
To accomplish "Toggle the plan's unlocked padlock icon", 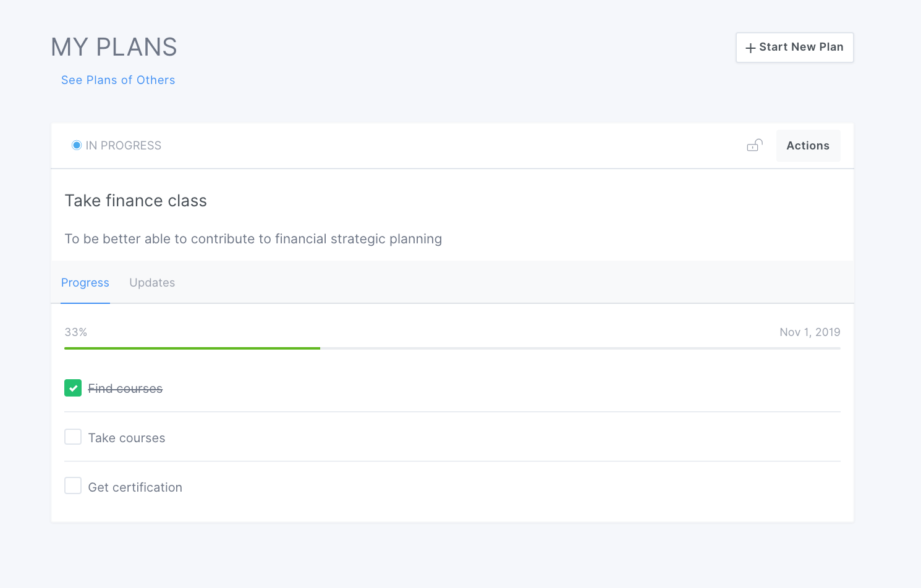I will [x=755, y=146].
